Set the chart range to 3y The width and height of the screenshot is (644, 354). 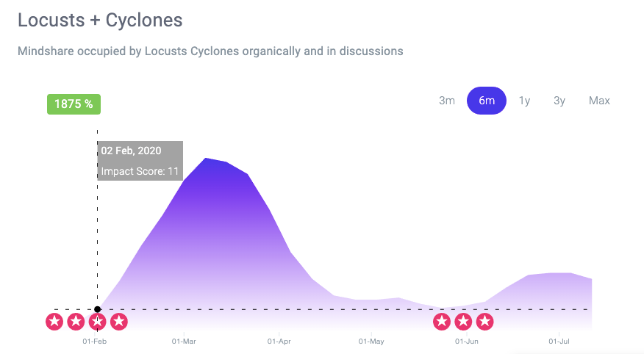pyautogui.click(x=559, y=101)
